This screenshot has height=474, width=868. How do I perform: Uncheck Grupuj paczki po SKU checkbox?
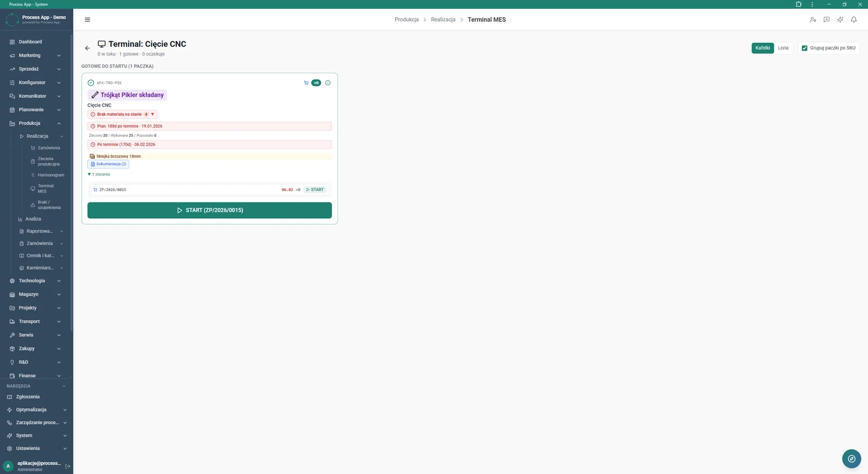tap(805, 48)
